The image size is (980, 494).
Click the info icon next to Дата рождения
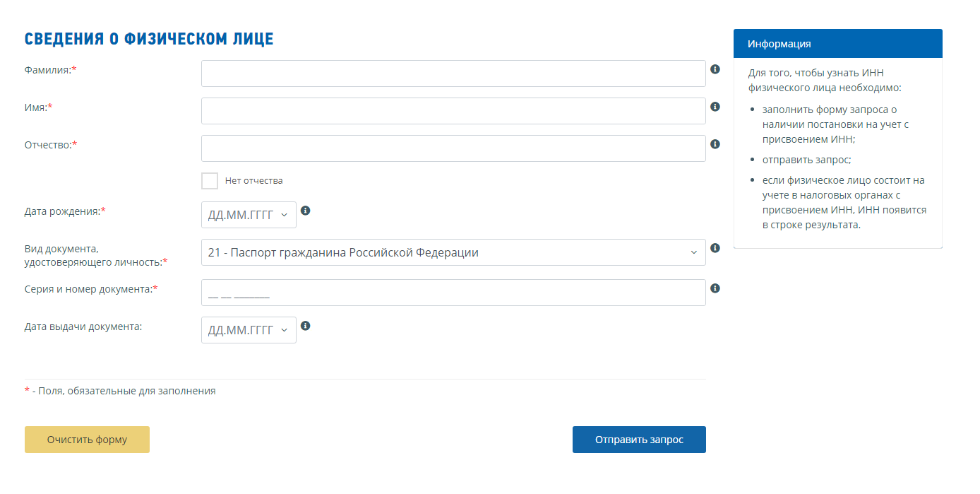click(x=305, y=211)
